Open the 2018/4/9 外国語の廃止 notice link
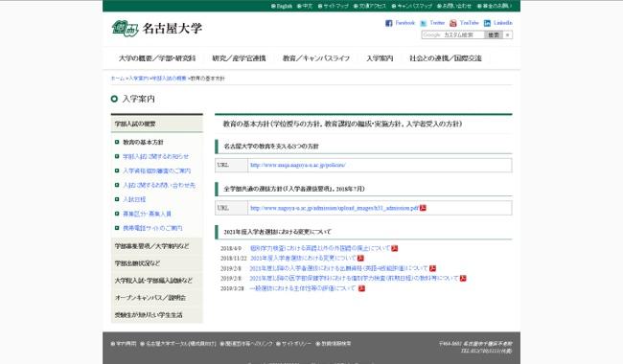Viewport: 623px width, 364px height. (320, 248)
